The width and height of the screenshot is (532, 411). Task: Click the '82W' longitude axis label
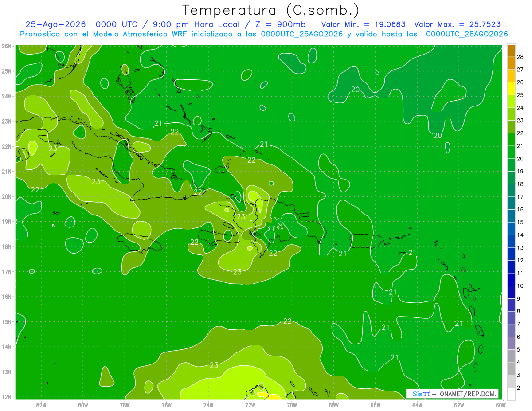41,405
